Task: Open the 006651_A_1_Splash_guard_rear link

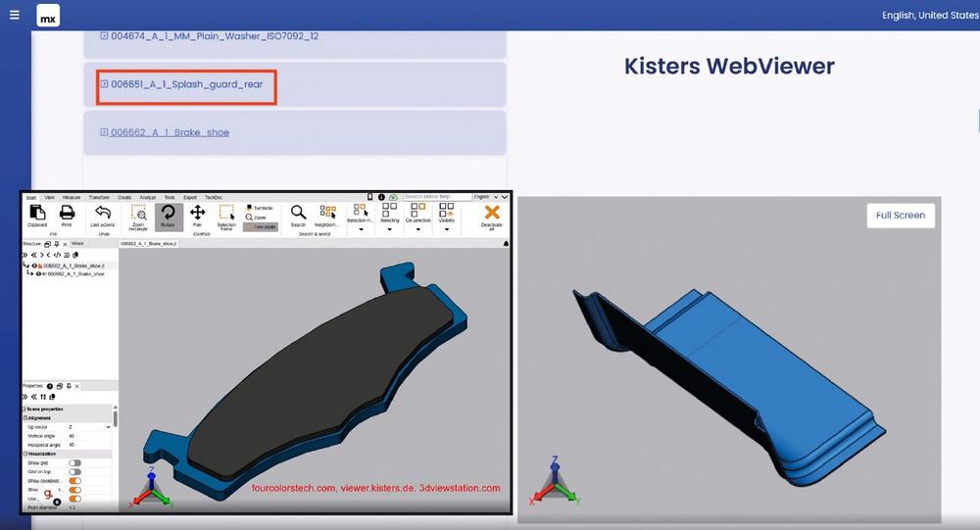Action: [187, 84]
